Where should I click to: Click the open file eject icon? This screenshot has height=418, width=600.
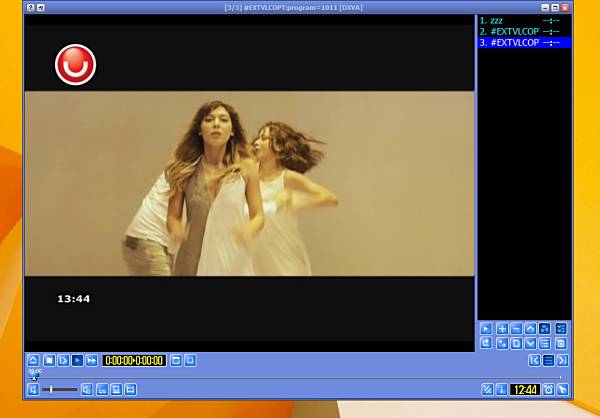click(33, 360)
